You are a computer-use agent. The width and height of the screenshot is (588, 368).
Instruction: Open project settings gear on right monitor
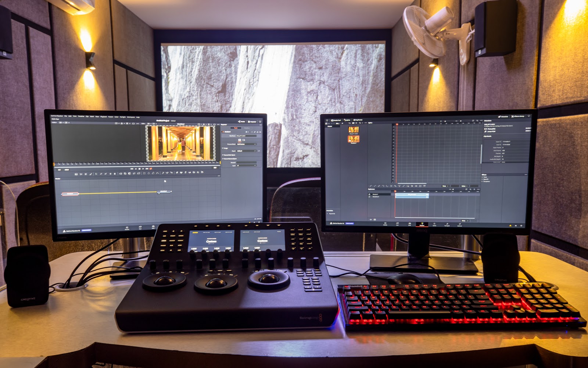pyautogui.click(x=521, y=226)
